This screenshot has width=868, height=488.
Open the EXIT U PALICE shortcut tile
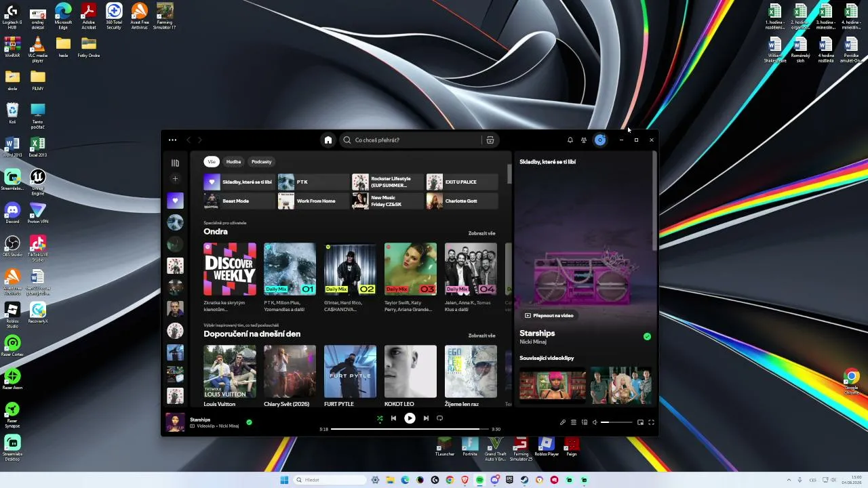[x=462, y=182]
